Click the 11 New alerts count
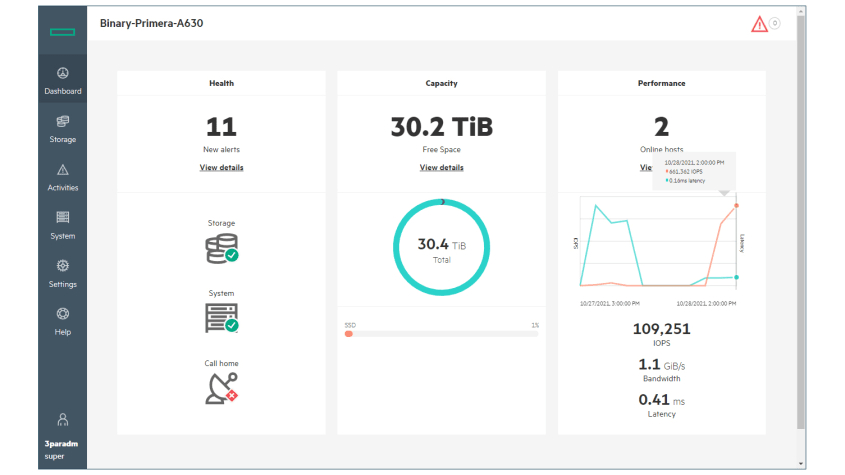 click(x=221, y=127)
